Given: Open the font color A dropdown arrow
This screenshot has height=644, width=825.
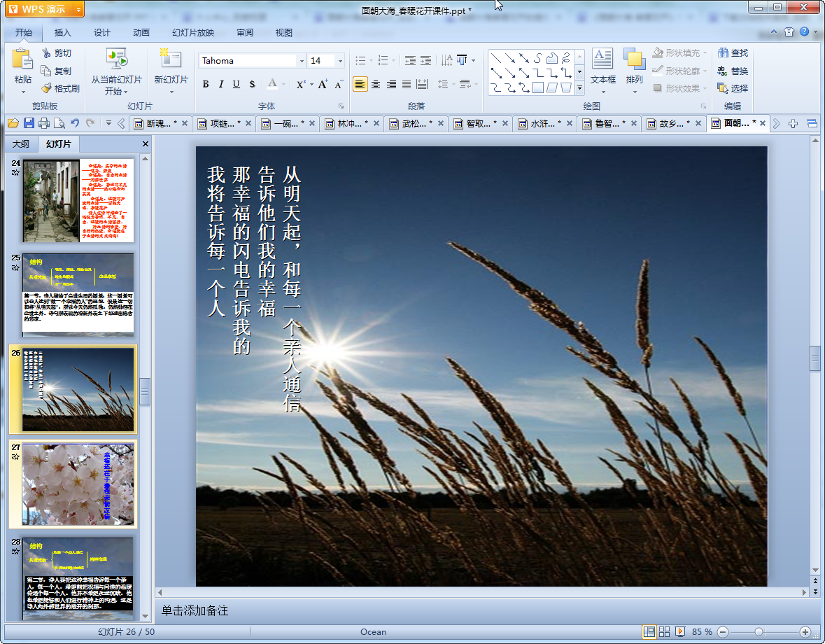Looking at the screenshot, I should click(x=283, y=84).
